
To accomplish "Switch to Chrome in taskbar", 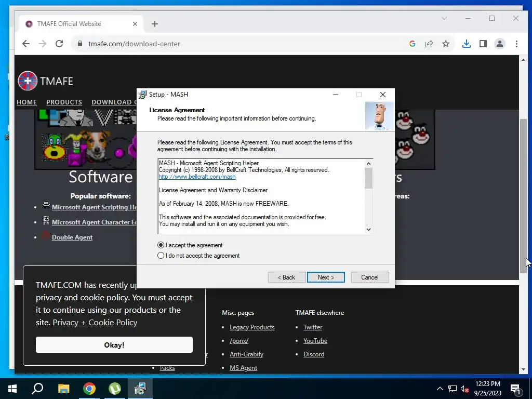I will click(x=89, y=389).
